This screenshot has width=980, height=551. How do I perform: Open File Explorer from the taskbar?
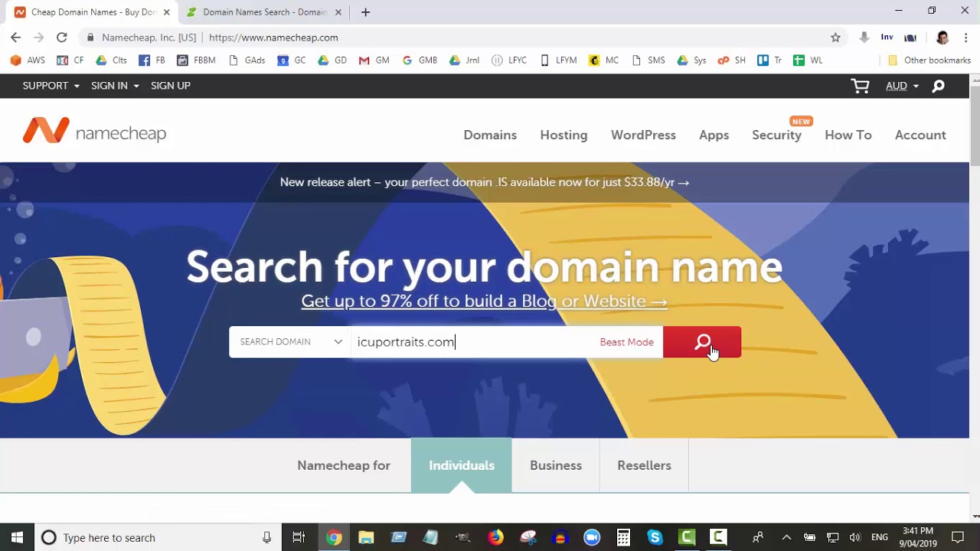[x=366, y=537]
